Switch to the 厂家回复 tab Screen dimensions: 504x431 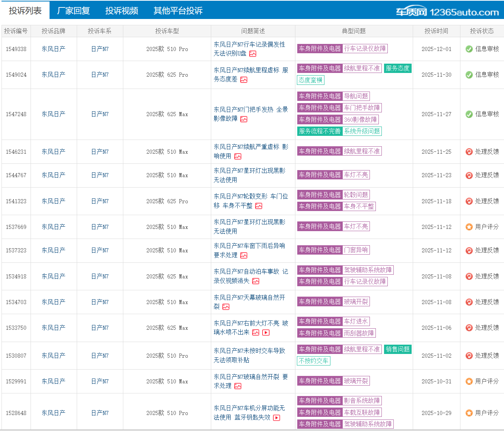pos(73,11)
